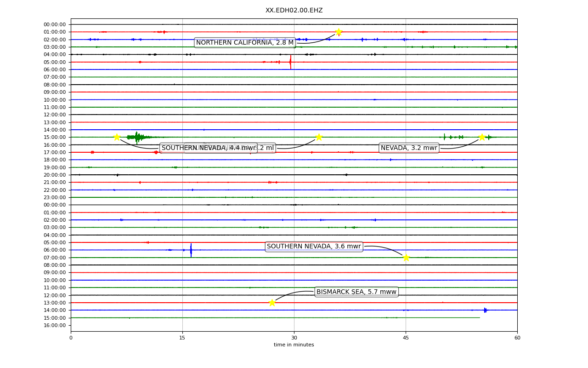Click the large green seismic burst at 15:00:00
The image size is (588, 368).
click(x=136, y=137)
